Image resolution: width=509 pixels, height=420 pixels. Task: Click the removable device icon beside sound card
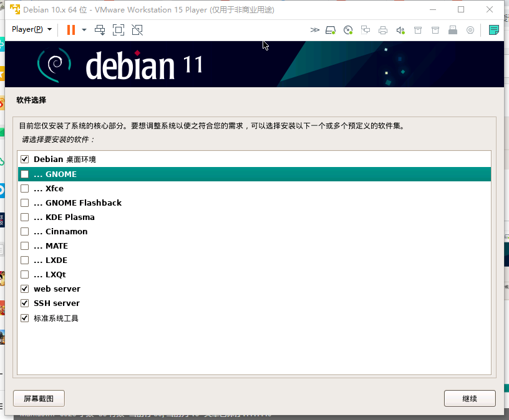click(x=418, y=30)
